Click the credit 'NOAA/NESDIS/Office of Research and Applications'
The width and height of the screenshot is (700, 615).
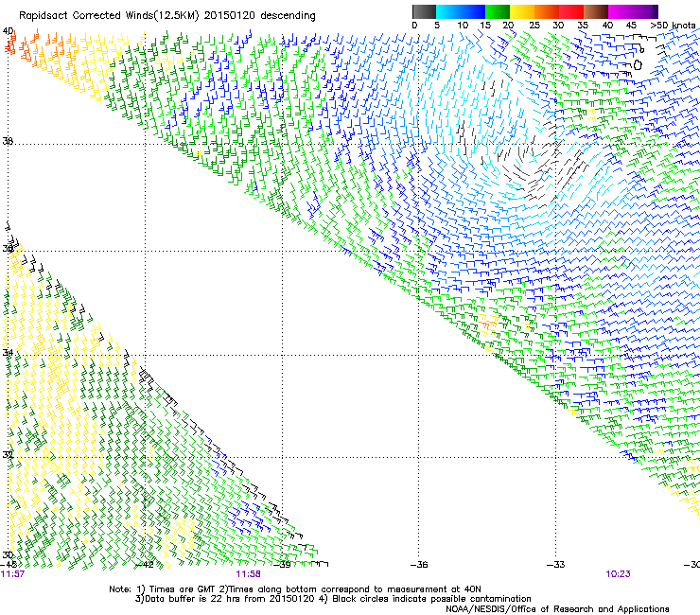pos(557,608)
